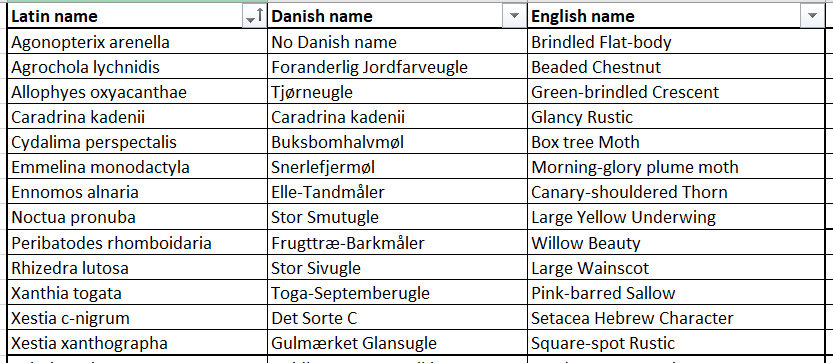Select the Square-spot Rustic cell

coord(676,343)
